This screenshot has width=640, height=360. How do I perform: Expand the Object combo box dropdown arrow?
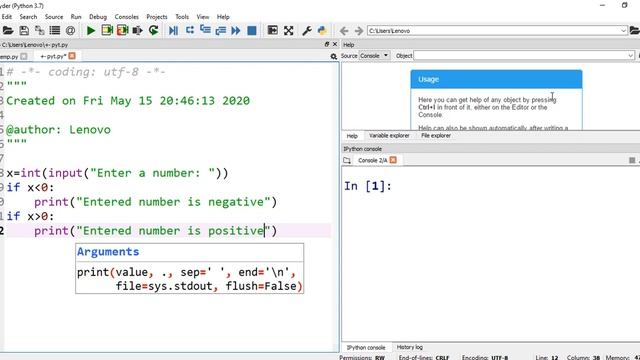(631, 56)
